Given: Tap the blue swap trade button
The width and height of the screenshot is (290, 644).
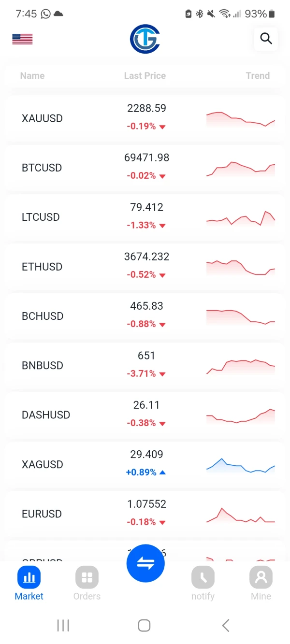Looking at the screenshot, I should point(145,563).
